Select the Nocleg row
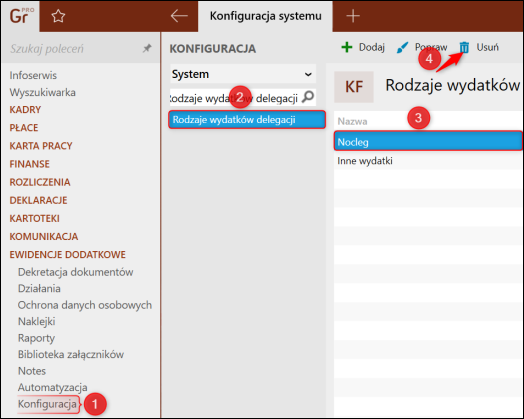Viewport: 524px width, 419px height. tap(428, 141)
